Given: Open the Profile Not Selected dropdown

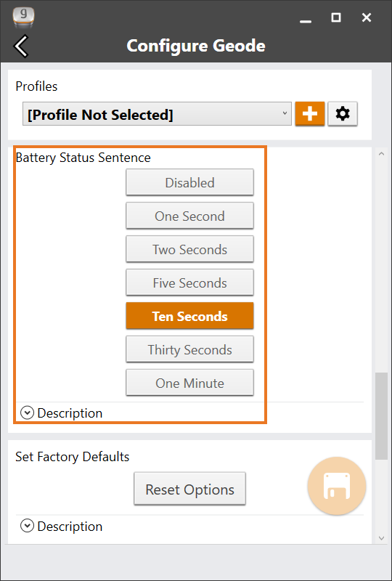Looking at the screenshot, I should tap(157, 114).
